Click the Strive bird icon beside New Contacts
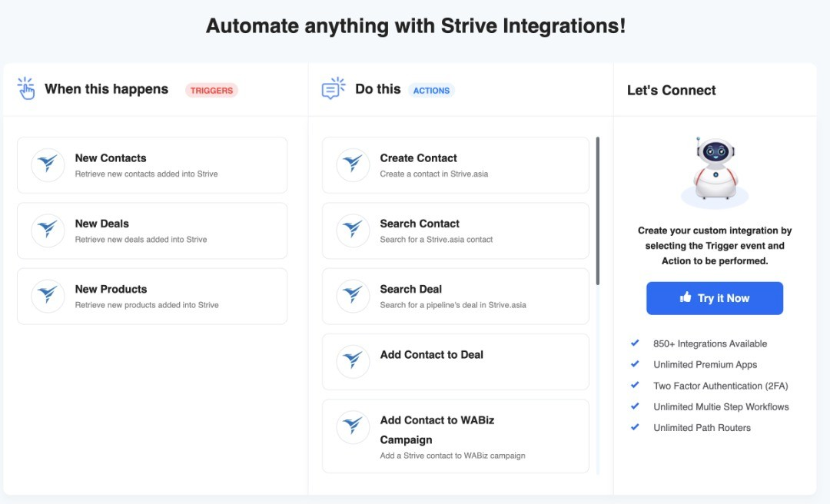 (x=48, y=164)
